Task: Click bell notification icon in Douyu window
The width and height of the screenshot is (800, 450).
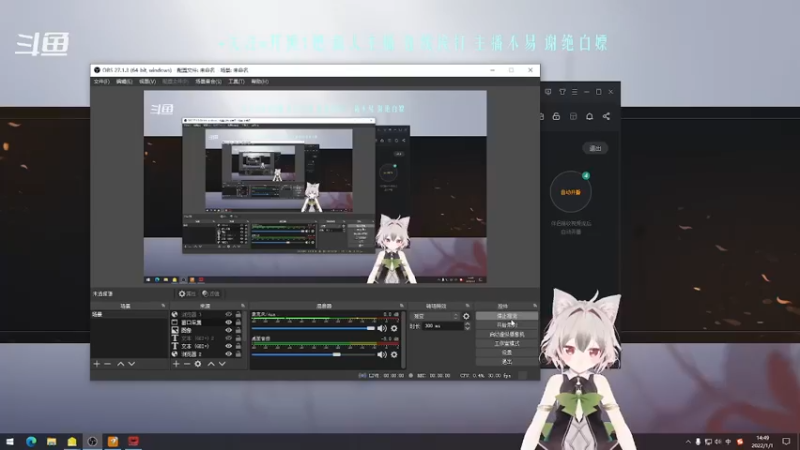Action: point(589,116)
